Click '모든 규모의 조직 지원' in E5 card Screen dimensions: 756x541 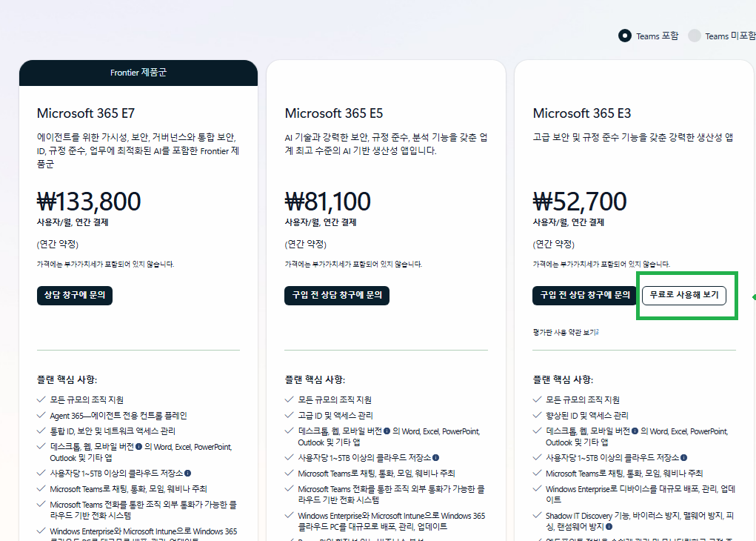coord(335,399)
